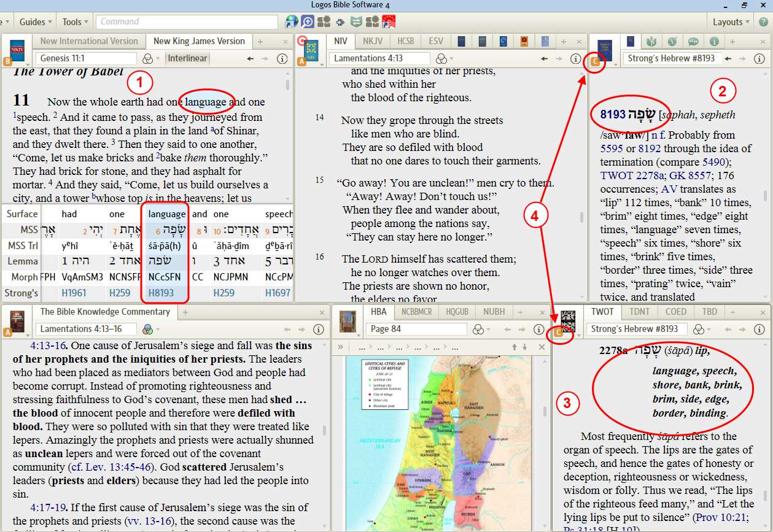This screenshot has height=532, width=773.
Task: Expand visual filter dropdown in TWOT panel
Action: [709, 330]
